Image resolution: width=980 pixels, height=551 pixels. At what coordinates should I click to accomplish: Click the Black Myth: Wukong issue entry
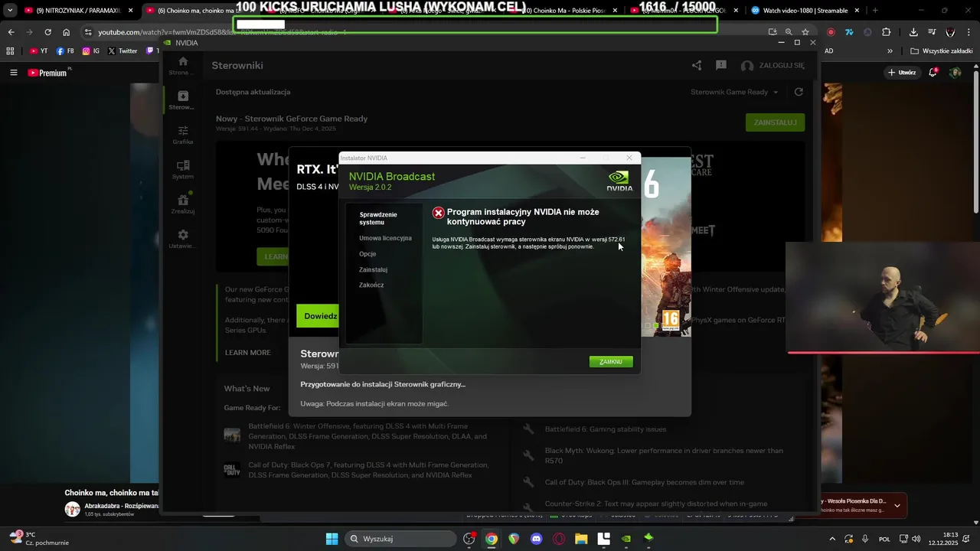coord(664,455)
